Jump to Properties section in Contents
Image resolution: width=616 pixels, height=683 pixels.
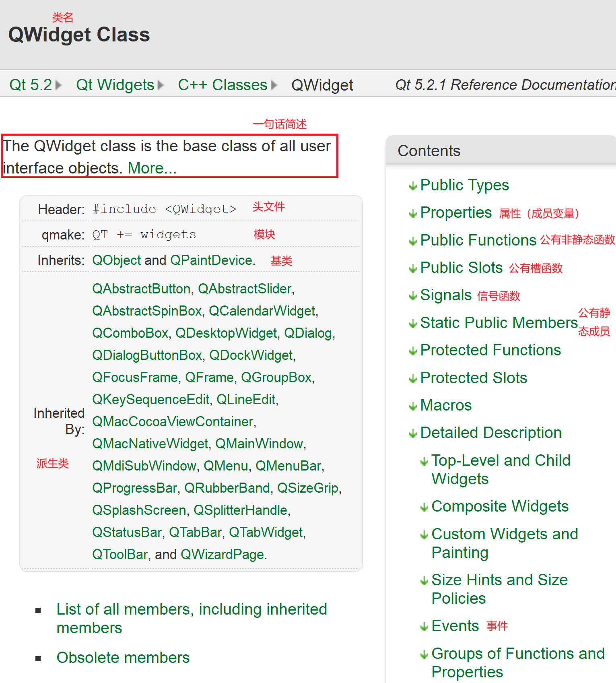[x=455, y=213]
